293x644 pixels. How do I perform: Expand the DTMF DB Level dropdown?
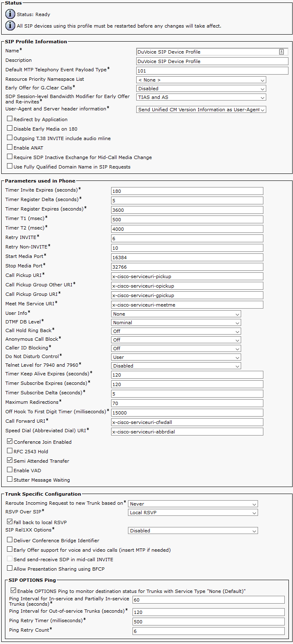coord(176,323)
